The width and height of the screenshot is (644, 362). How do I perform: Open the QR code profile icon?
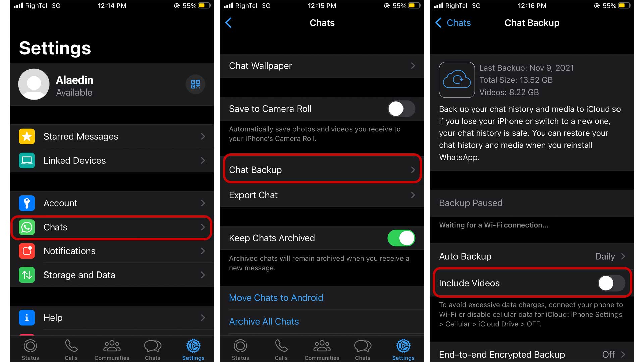(195, 84)
